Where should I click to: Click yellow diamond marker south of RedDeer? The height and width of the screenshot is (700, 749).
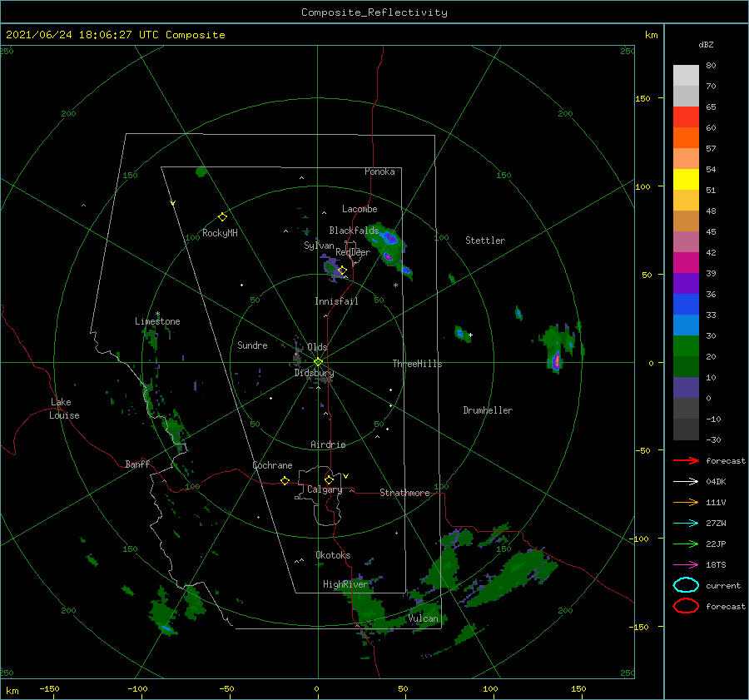pos(342,271)
